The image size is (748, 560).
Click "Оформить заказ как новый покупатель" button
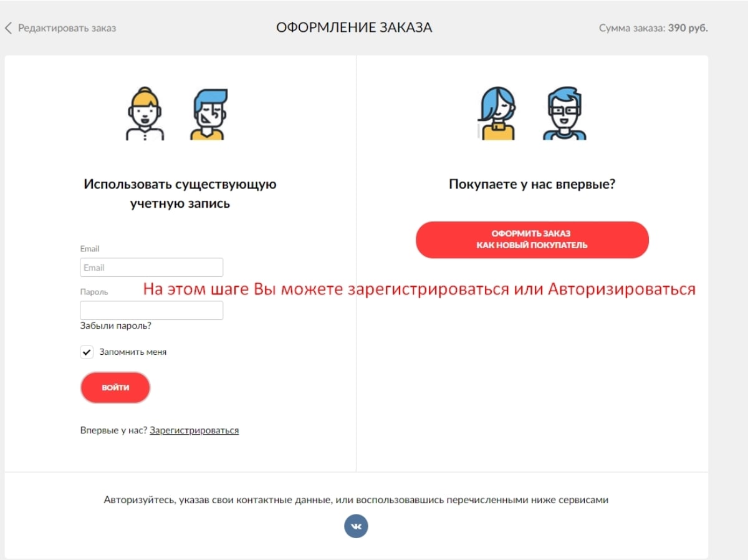532,239
